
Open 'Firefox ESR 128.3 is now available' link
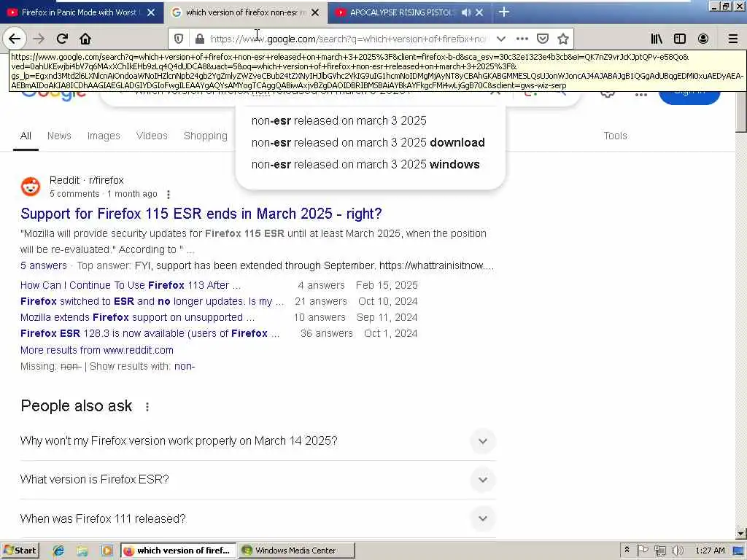[150, 333]
